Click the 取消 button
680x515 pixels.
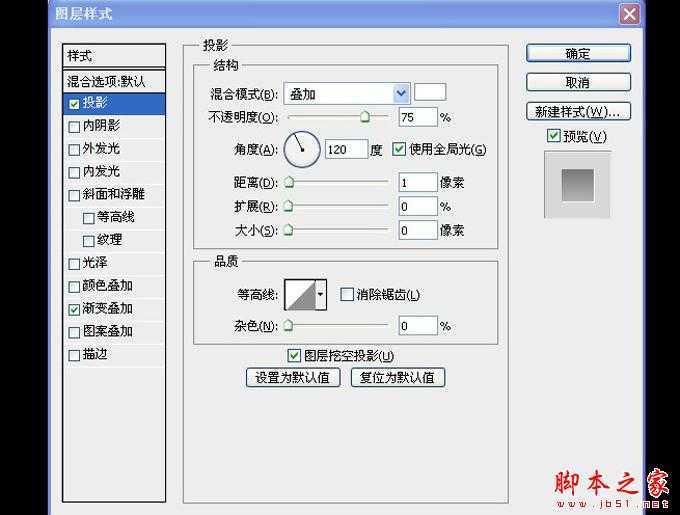pos(578,82)
